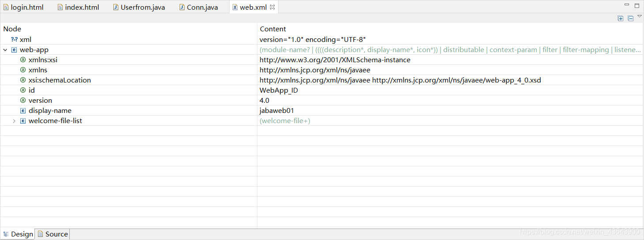This screenshot has height=240, width=644.
Task: Select the welcome-file-list element label
Action: pos(55,121)
